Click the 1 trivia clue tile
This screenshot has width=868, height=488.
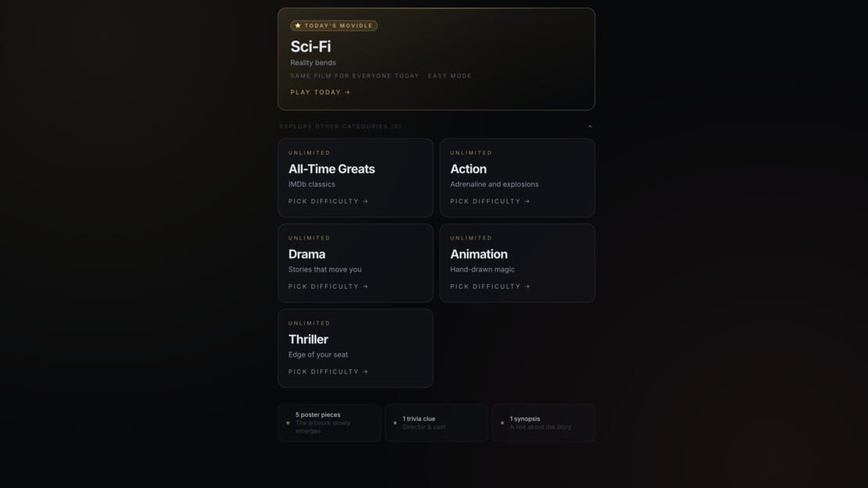tap(436, 422)
